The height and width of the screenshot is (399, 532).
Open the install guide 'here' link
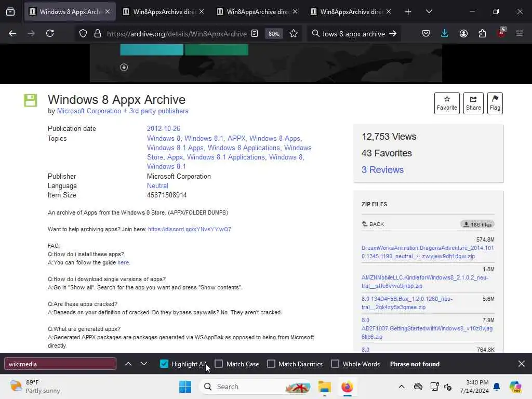click(x=123, y=262)
